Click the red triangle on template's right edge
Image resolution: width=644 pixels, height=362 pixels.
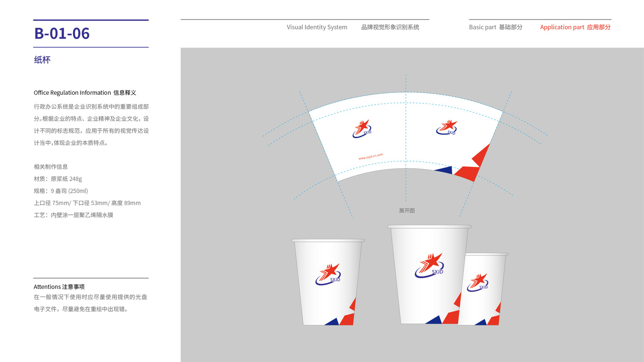(x=482, y=155)
